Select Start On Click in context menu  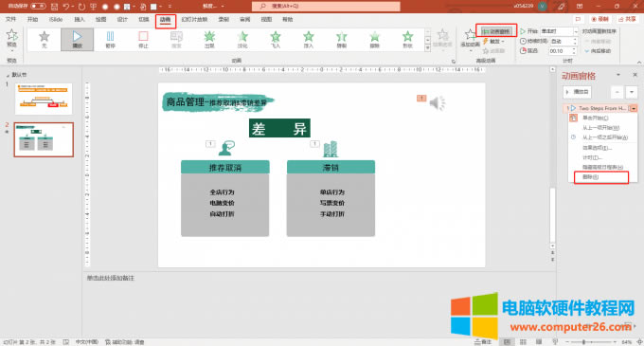pyautogui.click(x=596, y=118)
